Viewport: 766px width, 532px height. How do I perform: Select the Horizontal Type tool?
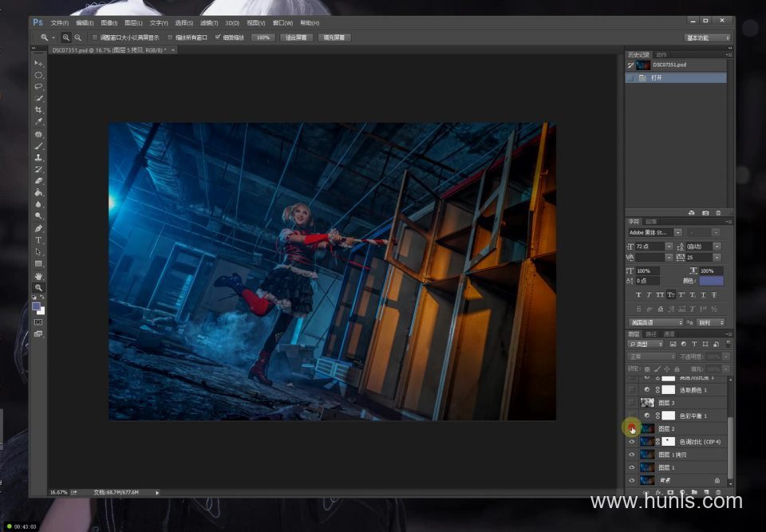38,240
